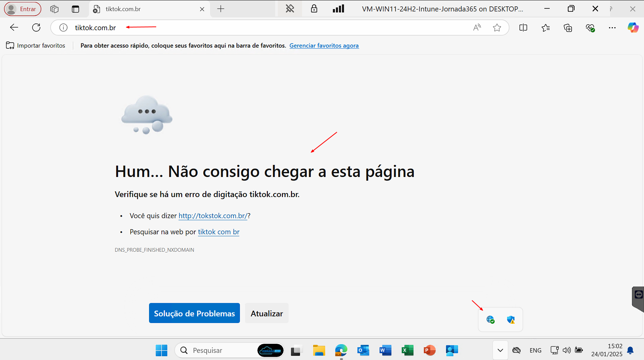644x360 pixels.
Task: Open the notifications bell icon
Action: tap(630, 351)
